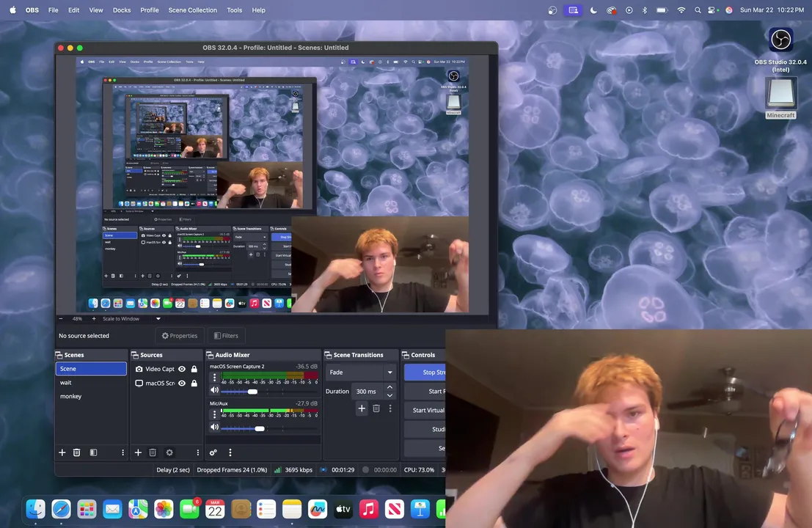This screenshot has width=812, height=528.
Task: Open Tools menu in menu bar
Action: 235,10
